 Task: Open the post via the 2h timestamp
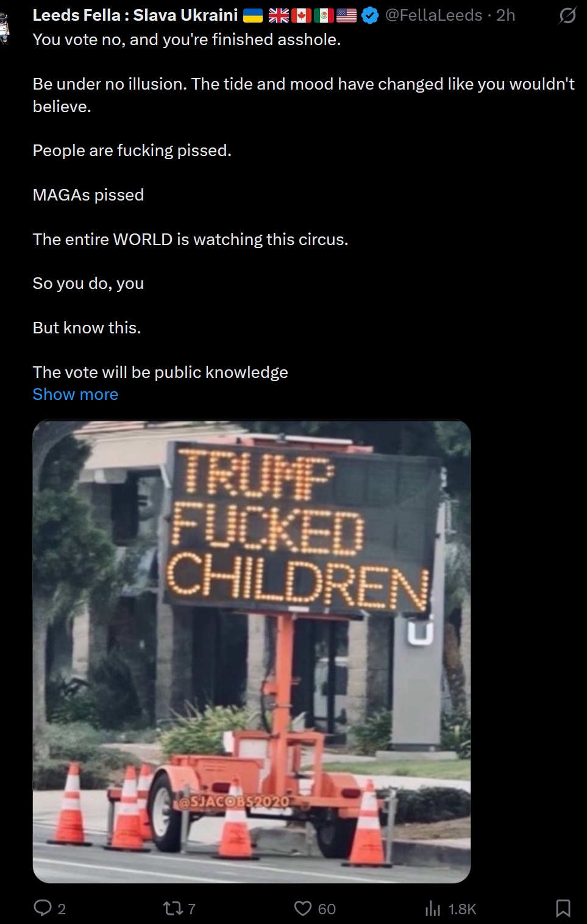coord(505,15)
